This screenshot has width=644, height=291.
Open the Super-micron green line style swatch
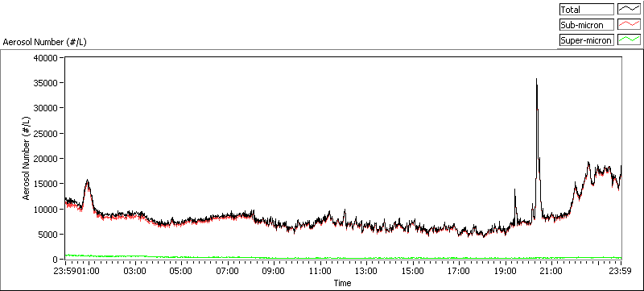pos(630,39)
